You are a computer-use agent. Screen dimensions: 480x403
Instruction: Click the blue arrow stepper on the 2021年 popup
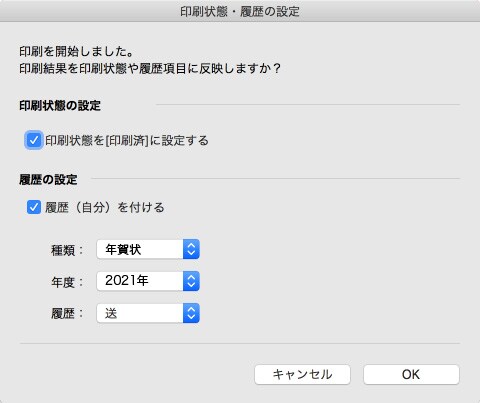point(191,281)
